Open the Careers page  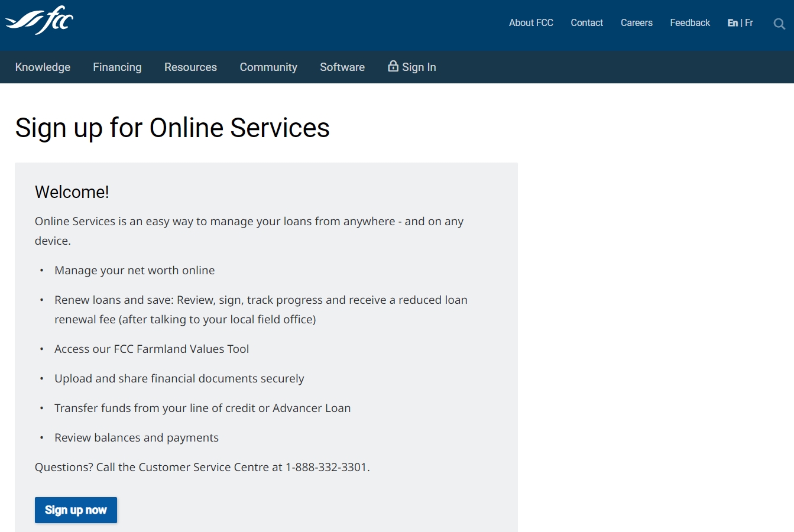(x=636, y=22)
